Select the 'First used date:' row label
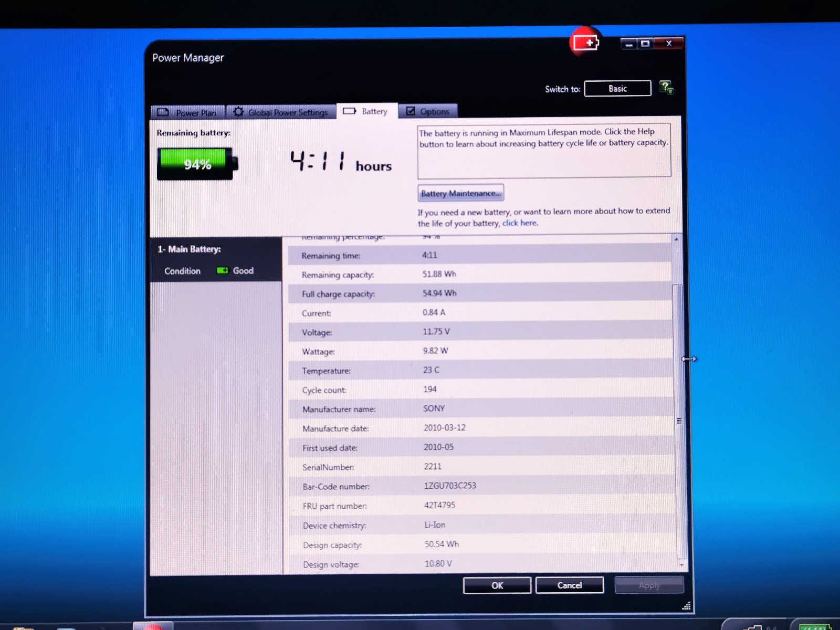 point(330,448)
